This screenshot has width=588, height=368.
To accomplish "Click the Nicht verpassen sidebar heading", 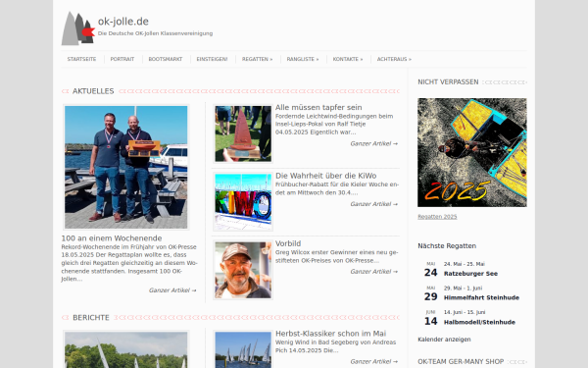I will pos(448,81).
